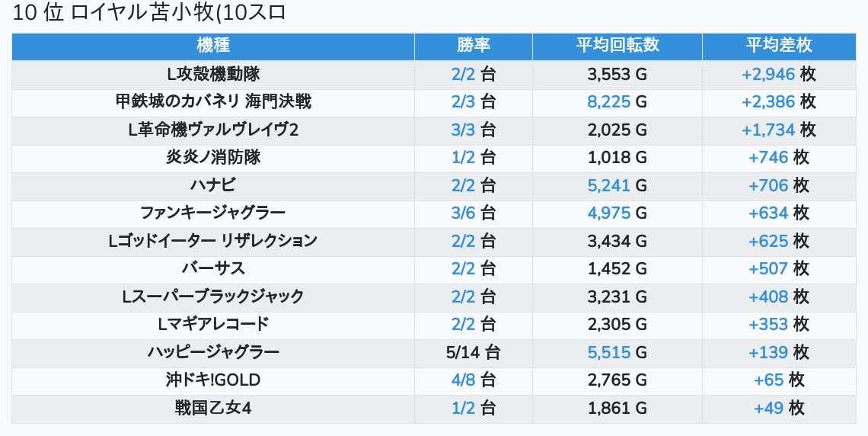868x436 pixels.
Task: Click the 8,225 average spins link
Action: coord(609,101)
